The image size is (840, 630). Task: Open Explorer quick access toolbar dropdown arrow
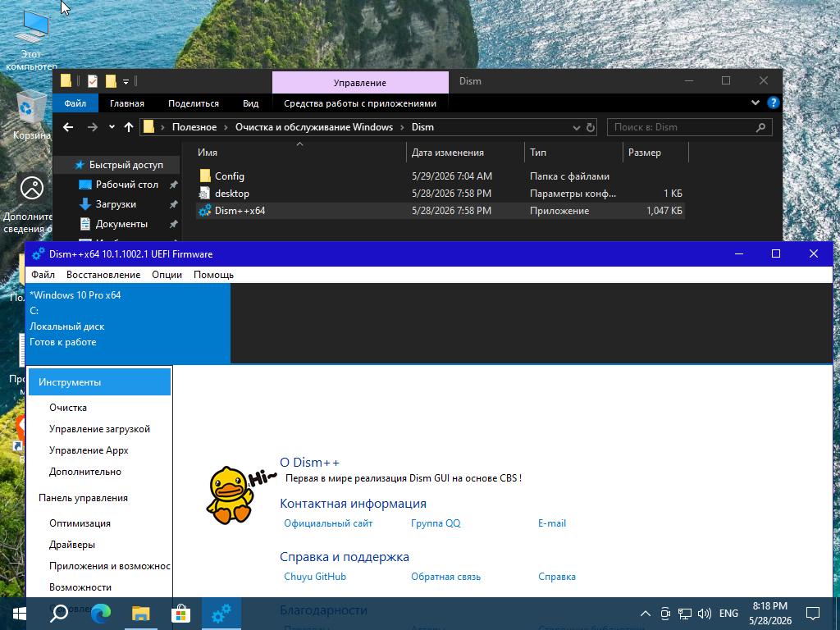[x=126, y=81]
